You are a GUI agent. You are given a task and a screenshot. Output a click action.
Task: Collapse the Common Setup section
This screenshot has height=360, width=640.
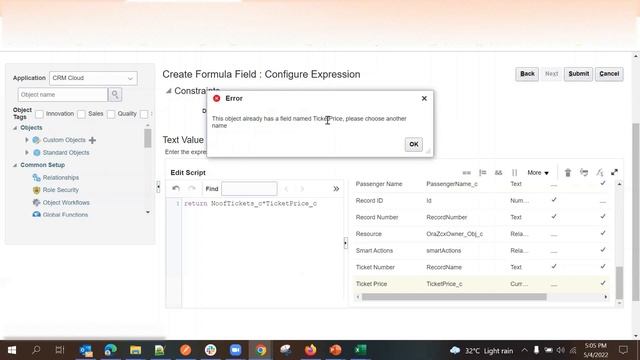(x=15, y=165)
